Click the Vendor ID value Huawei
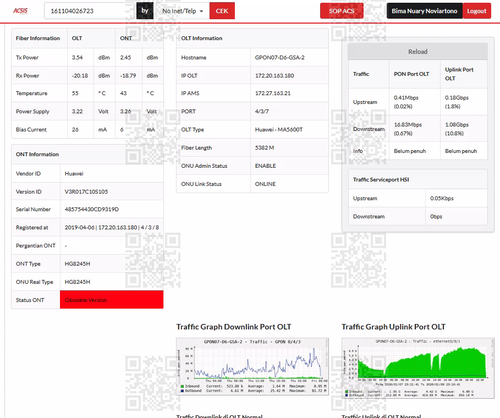 pos(74,174)
